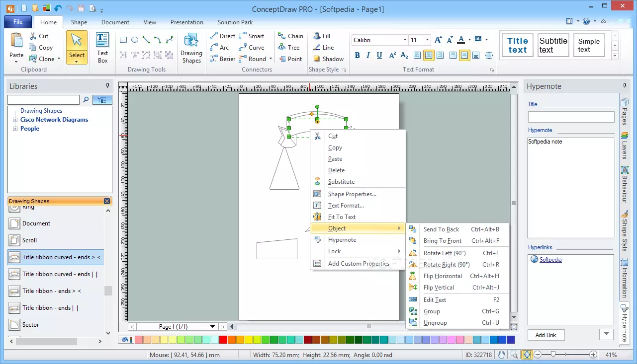Toggle italic text formatting
Screen dimensions: 637x364
pos(368,55)
